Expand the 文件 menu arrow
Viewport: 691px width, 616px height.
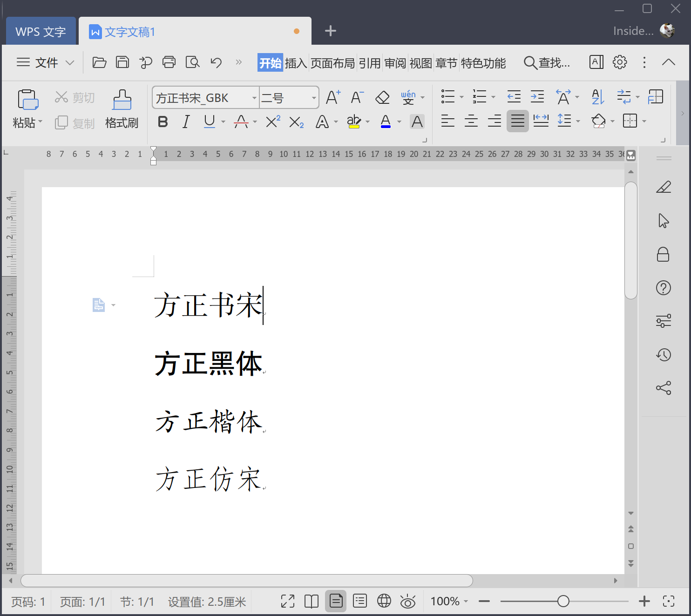tap(70, 62)
